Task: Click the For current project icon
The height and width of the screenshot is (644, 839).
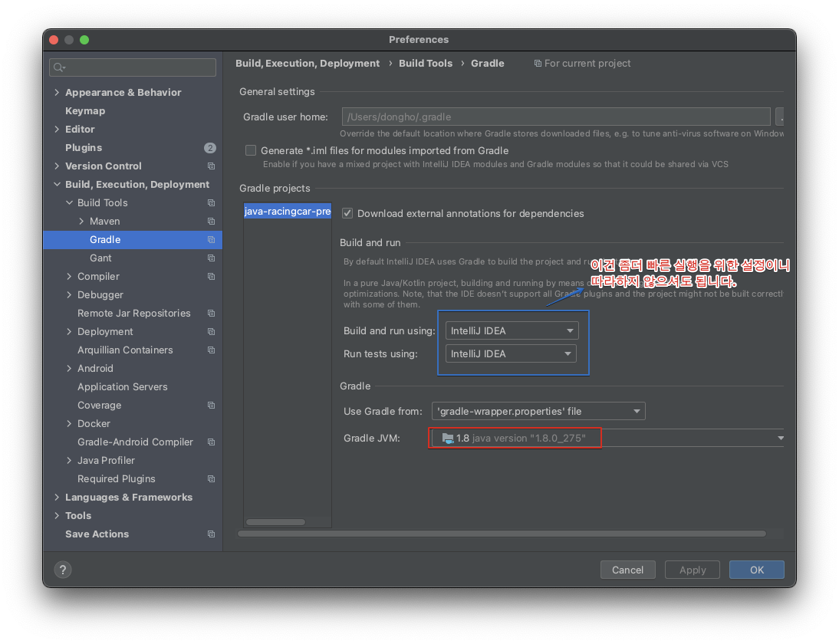Action: click(538, 64)
